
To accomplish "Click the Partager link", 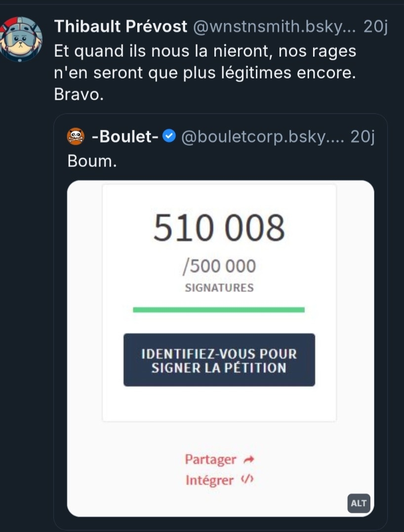I will [x=211, y=459].
